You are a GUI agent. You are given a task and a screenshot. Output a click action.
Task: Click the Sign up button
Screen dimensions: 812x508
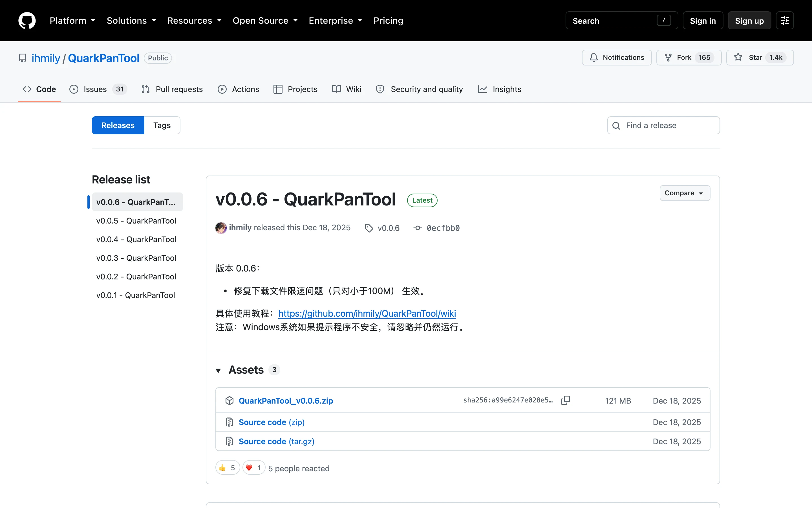tap(749, 21)
